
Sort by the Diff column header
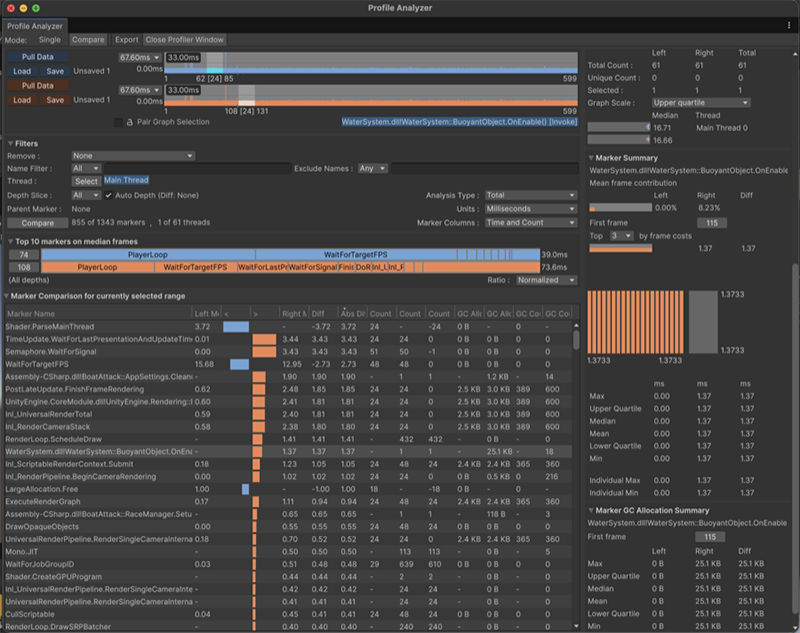point(323,314)
